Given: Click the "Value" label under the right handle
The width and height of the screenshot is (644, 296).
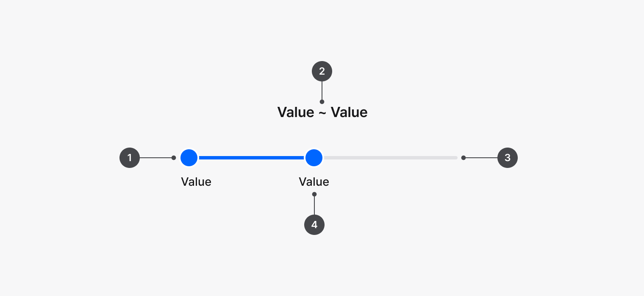Looking at the screenshot, I should click(314, 182).
